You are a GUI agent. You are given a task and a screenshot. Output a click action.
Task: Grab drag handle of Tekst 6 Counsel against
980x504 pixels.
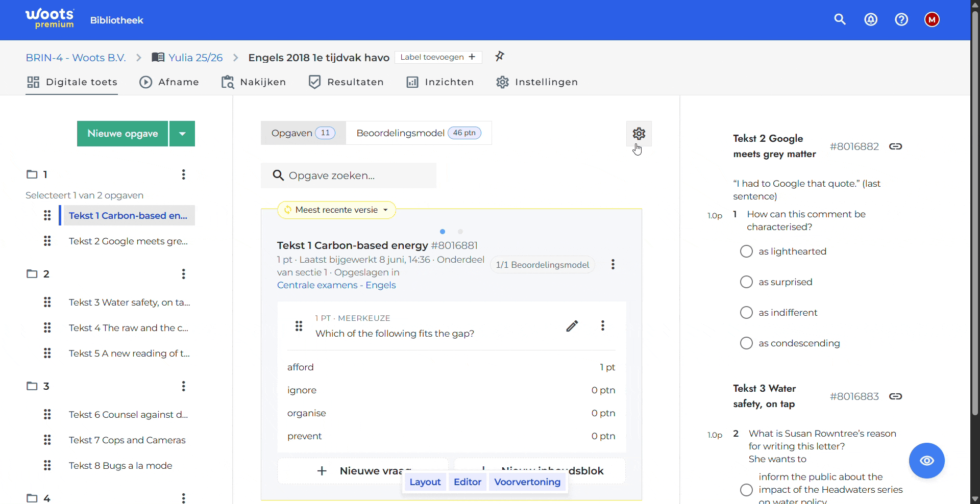click(x=47, y=414)
